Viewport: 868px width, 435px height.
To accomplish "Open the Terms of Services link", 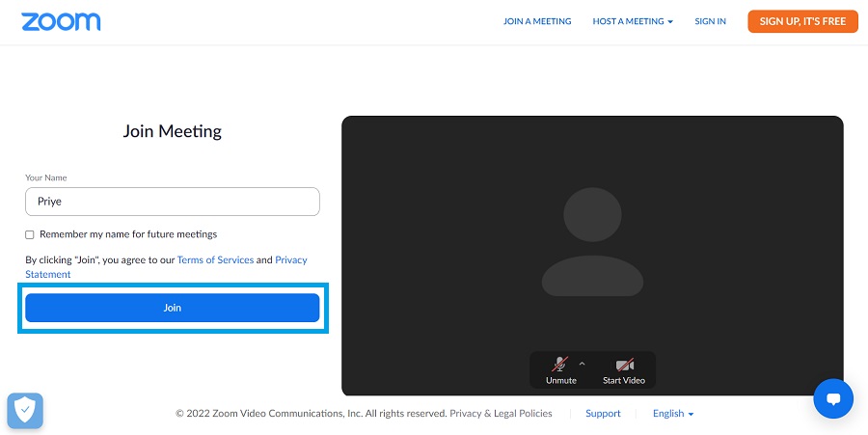I will (x=215, y=259).
